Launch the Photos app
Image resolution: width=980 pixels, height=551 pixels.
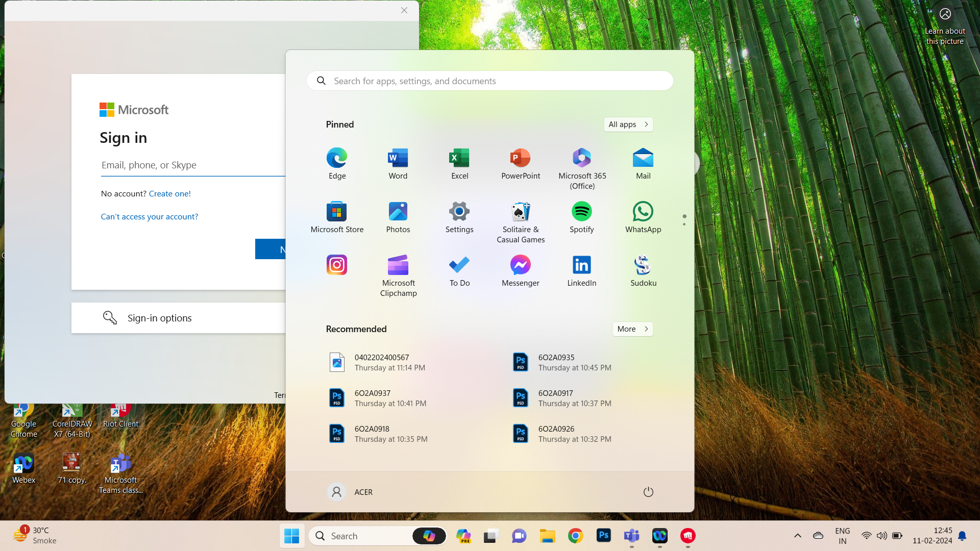pyautogui.click(x=398, y=217)
